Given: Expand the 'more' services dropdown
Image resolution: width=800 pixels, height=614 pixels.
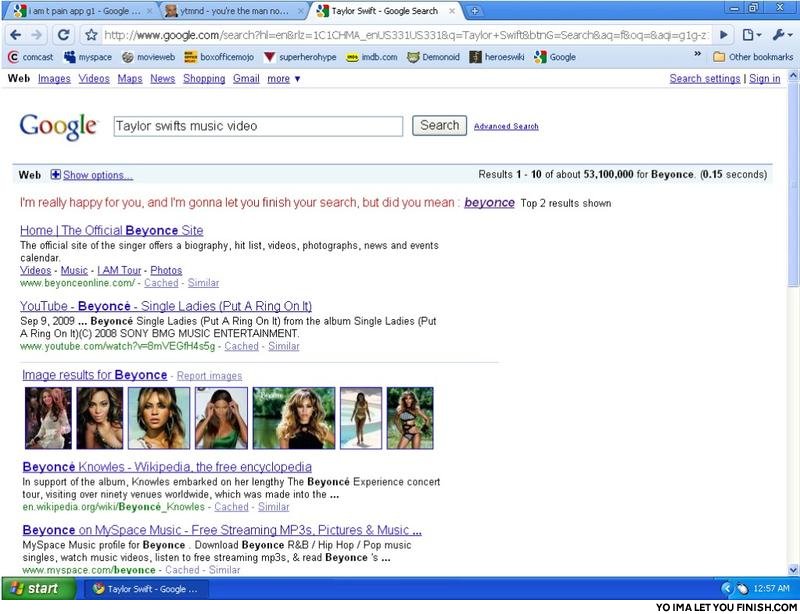Looking at the screenshot, I should point(284,79).
